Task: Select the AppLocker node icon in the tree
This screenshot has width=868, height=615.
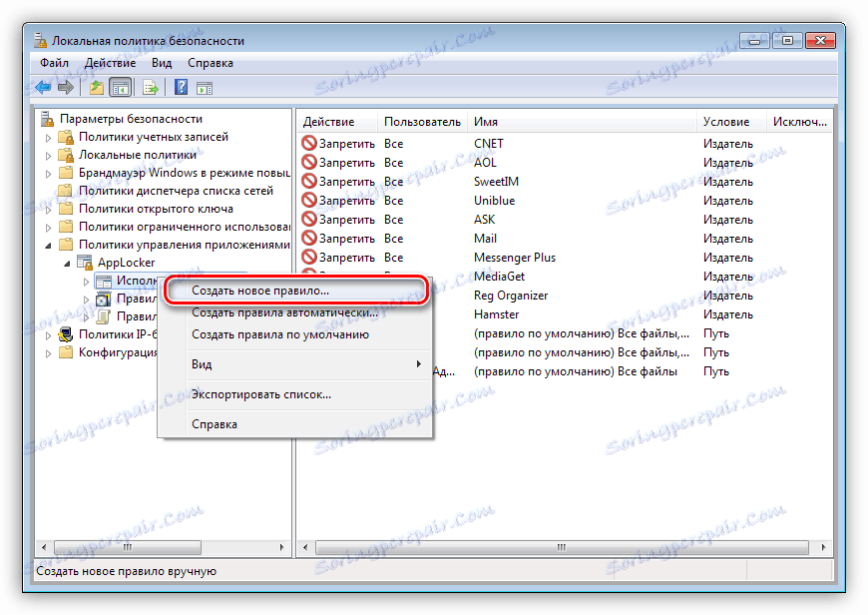Action: click(x=84, y=262)
